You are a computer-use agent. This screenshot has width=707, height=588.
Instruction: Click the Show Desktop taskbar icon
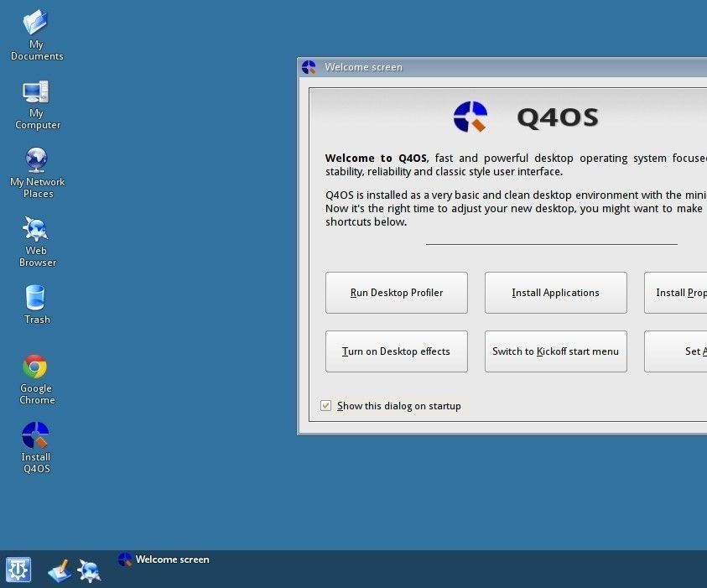59,571
